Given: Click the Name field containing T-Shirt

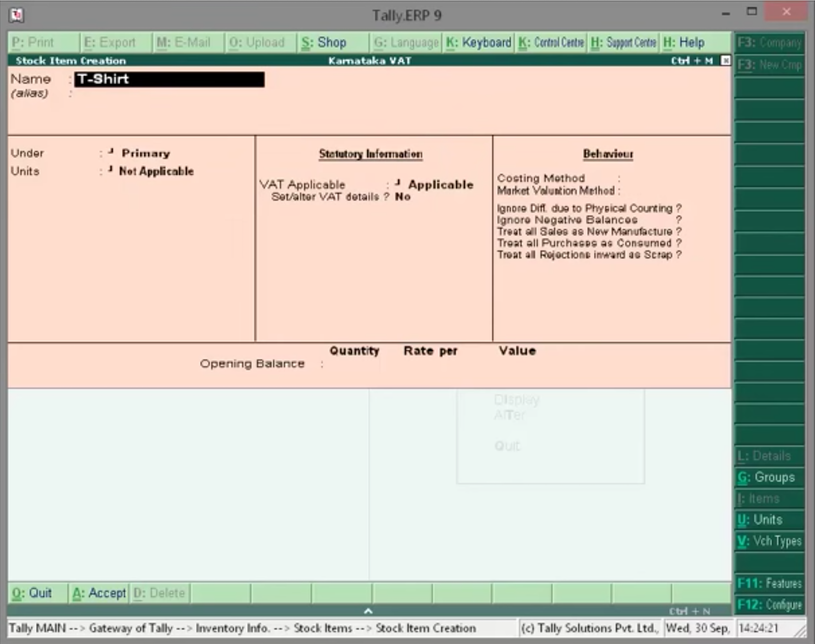Looking at the screenshot, I should (169, 79).
